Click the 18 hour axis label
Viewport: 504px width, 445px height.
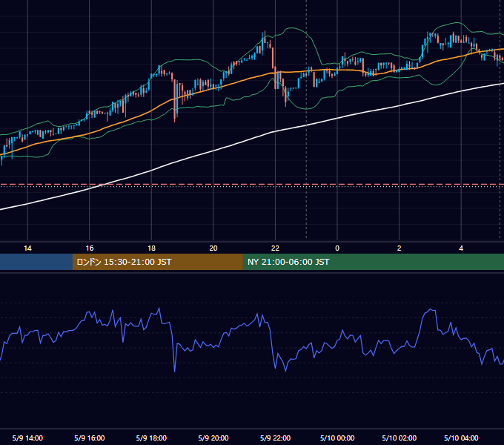(x=151, y=248)
